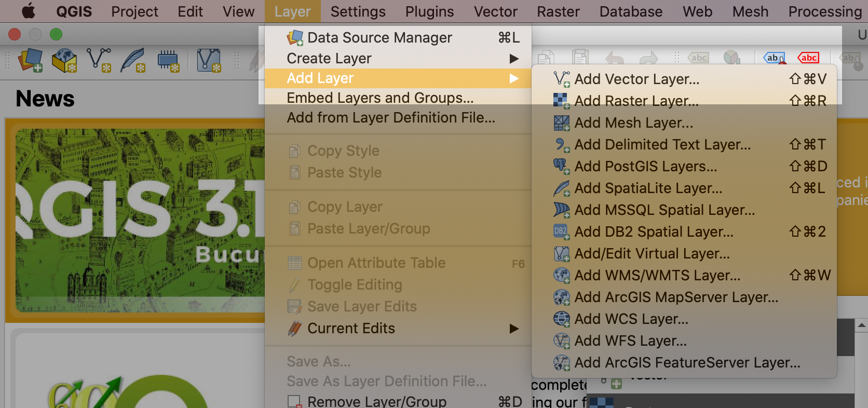The image size is (868, 408).
Task: Click the PostGIS elephant icon
Action: coord(562,167)
